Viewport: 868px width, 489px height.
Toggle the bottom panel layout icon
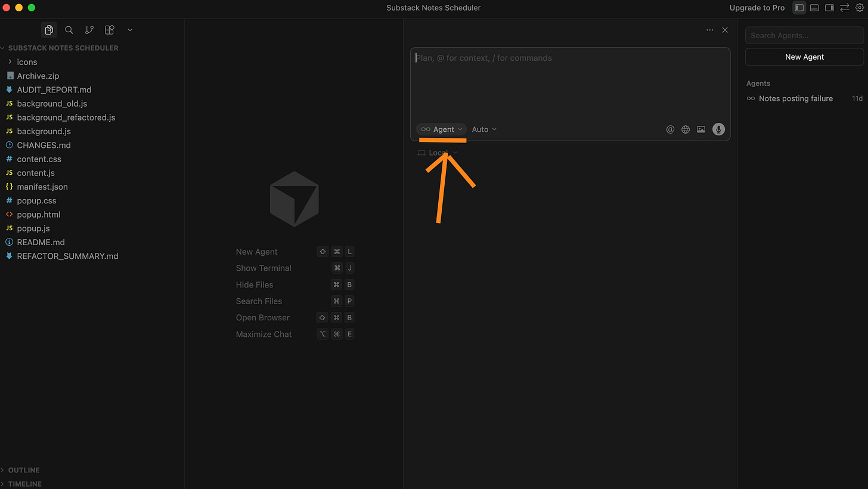point(814,8)
